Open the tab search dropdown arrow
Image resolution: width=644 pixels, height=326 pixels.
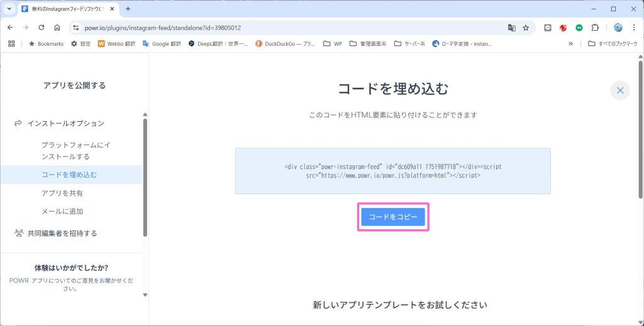pos(9,9)
